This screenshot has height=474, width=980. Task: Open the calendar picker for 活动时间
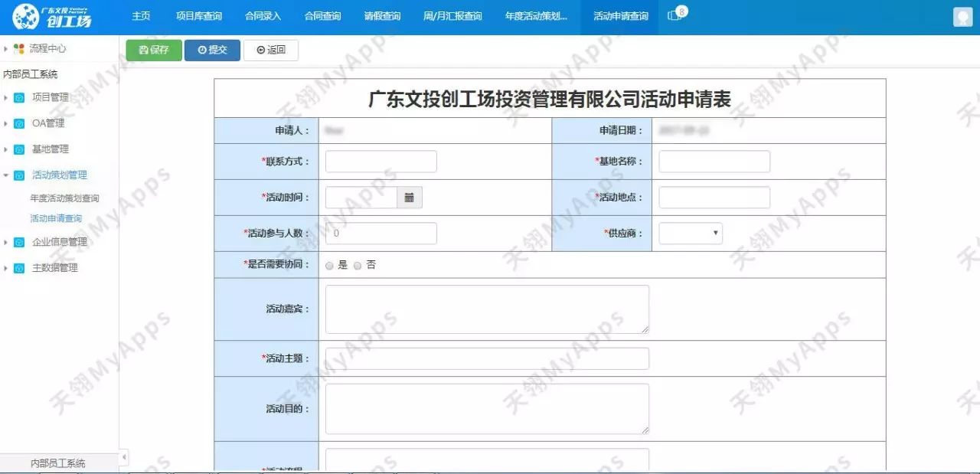click(x=409, y=198)
